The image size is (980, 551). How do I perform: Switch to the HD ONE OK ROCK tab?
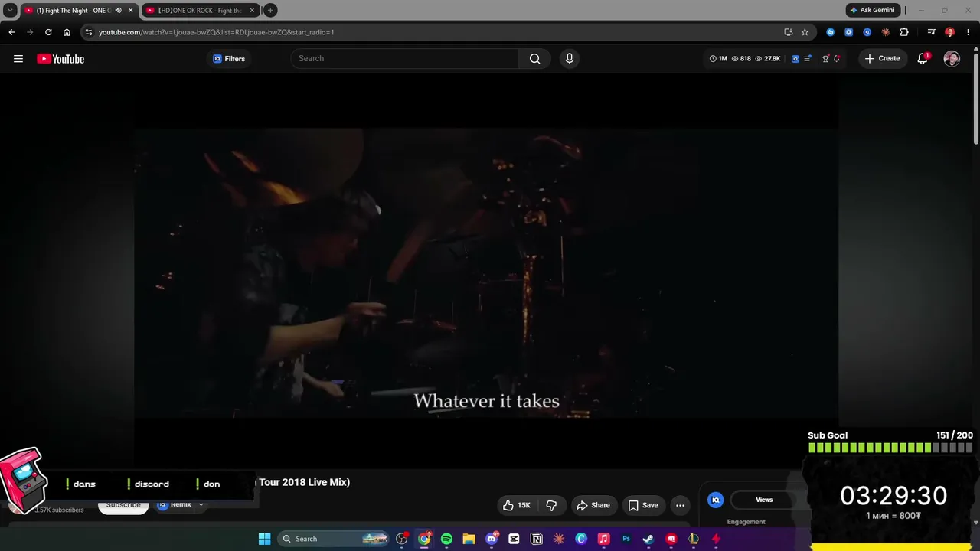tap(201, 11)
